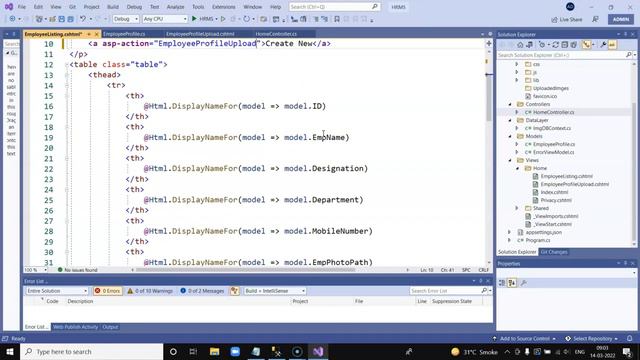The image size is (640, 360).
Task: Collapse the Models folder
Action: (510, 136)
